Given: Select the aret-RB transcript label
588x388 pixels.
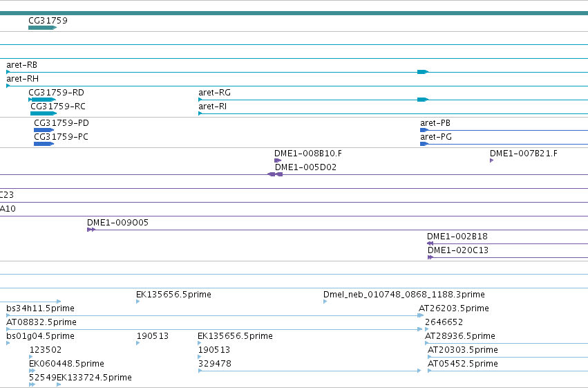Looking at the screenshot, I should [21, 65].
